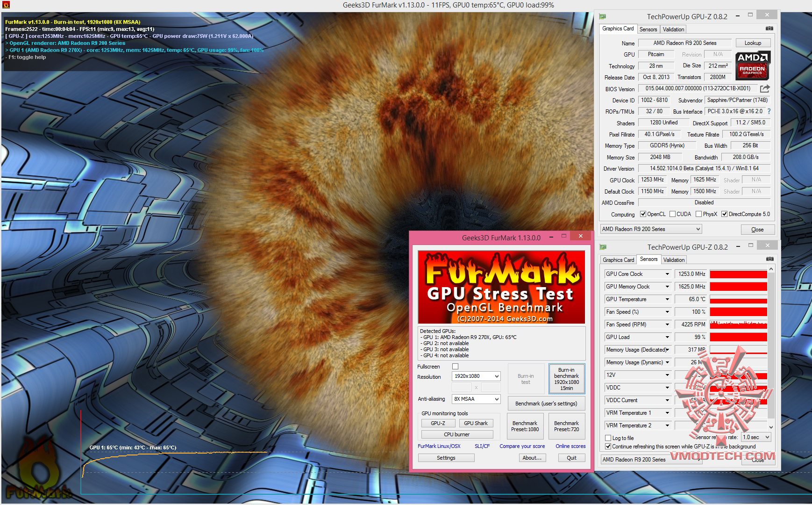Toggle the PhysX checkbox
Image resolution: width=812 pixels, height=505 pixels.
[698, 214]
